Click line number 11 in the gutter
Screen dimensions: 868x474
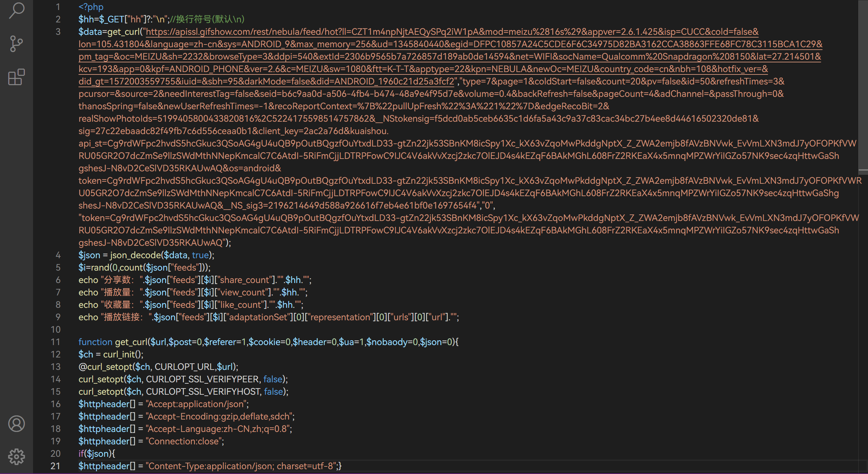click(x=55, y=342)
